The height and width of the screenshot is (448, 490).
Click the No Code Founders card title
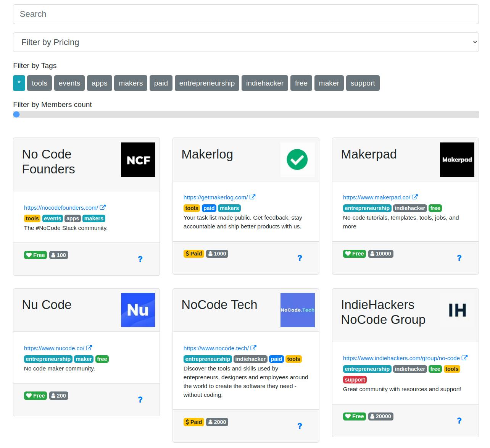pyautogui.click(x=48, y=162)
